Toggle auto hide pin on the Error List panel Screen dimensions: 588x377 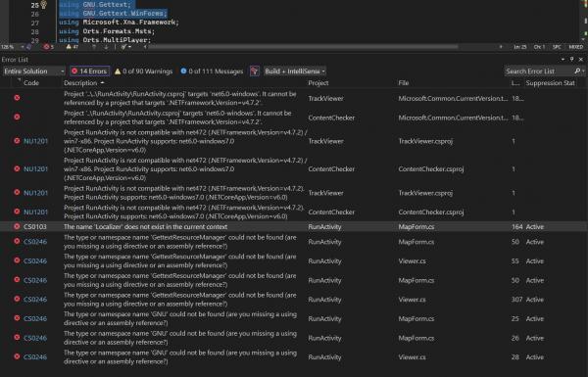coord(571,59)
